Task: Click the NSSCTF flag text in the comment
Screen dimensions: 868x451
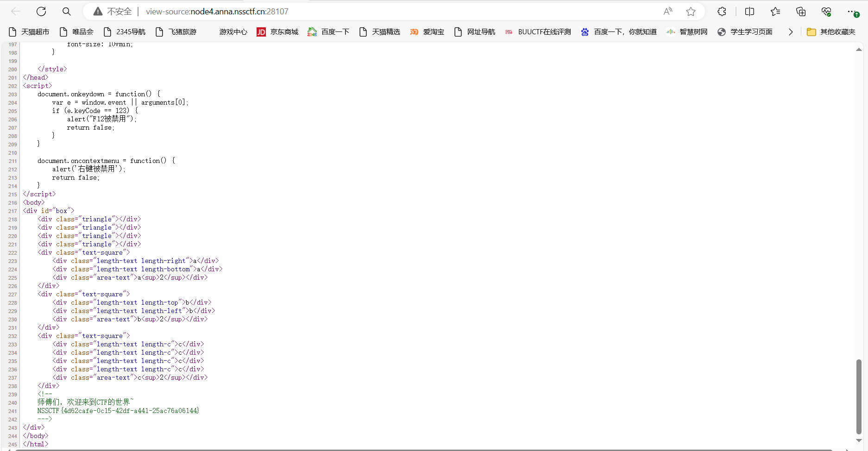Action: [118, 411]
